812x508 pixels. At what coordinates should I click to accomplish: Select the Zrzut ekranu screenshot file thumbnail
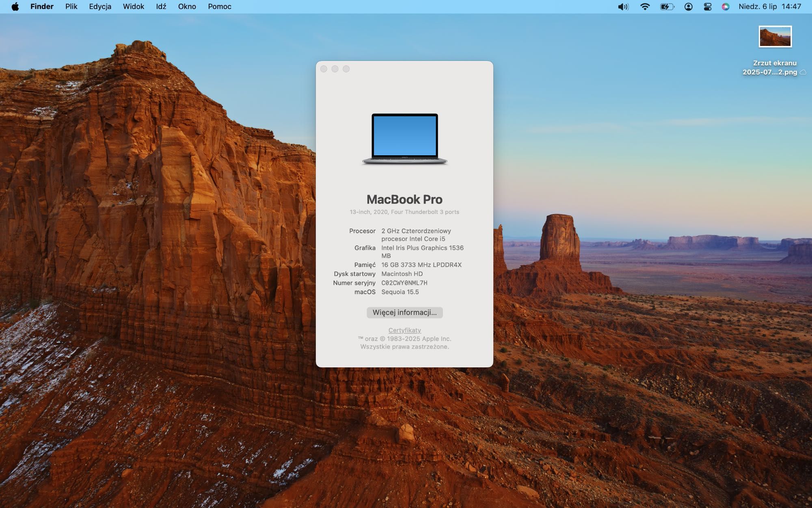[775, 37]
